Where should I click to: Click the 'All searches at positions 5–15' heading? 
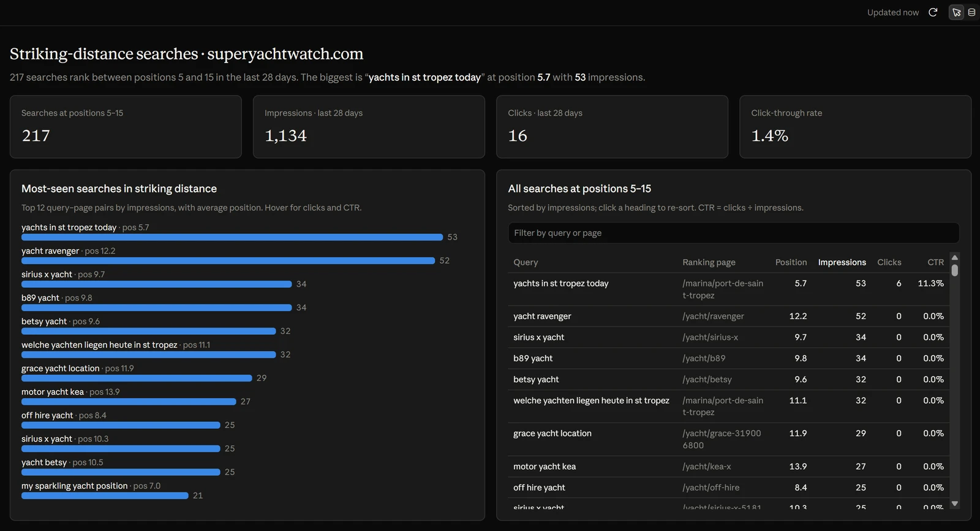[x=579, y=189]
